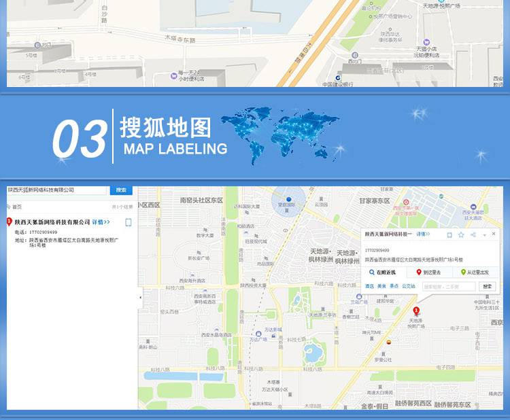
Task: Click the 北门 gate icon in the upper map
Action: (37, 45)
